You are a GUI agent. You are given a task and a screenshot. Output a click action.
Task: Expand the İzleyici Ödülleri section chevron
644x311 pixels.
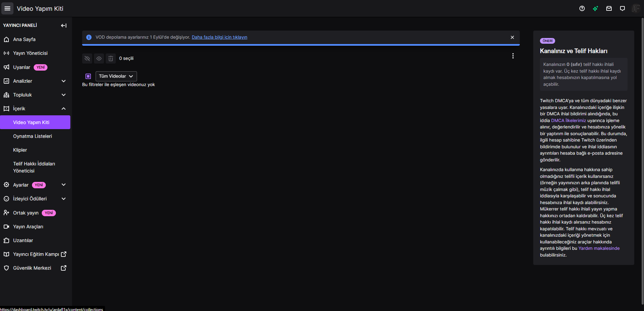pyautogui.click(x=64, y=199)
